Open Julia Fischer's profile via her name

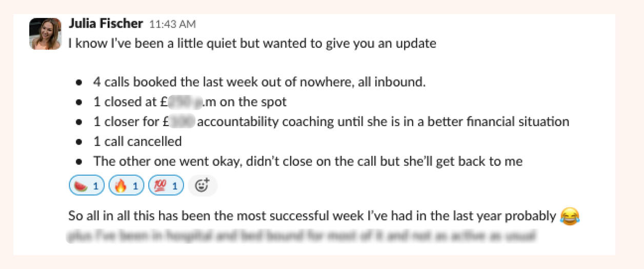(x=106, y=24)
